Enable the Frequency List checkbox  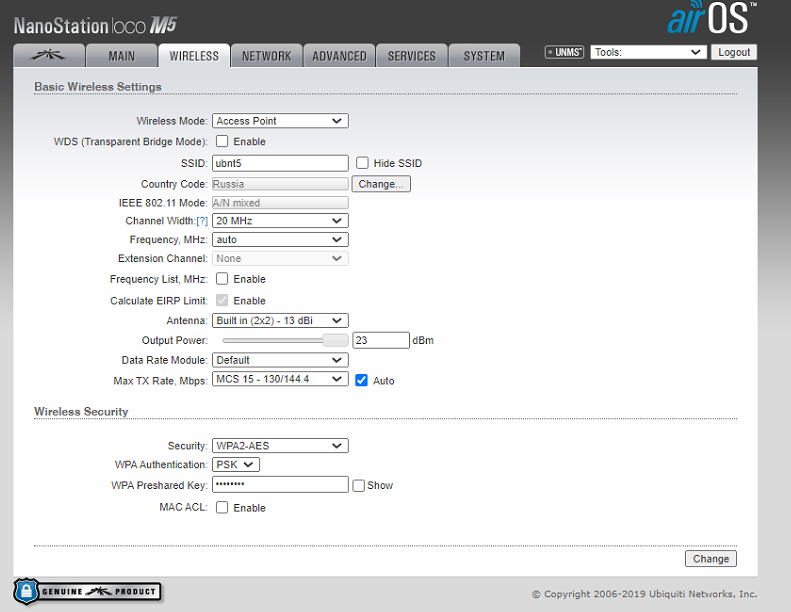pos(222,279)
